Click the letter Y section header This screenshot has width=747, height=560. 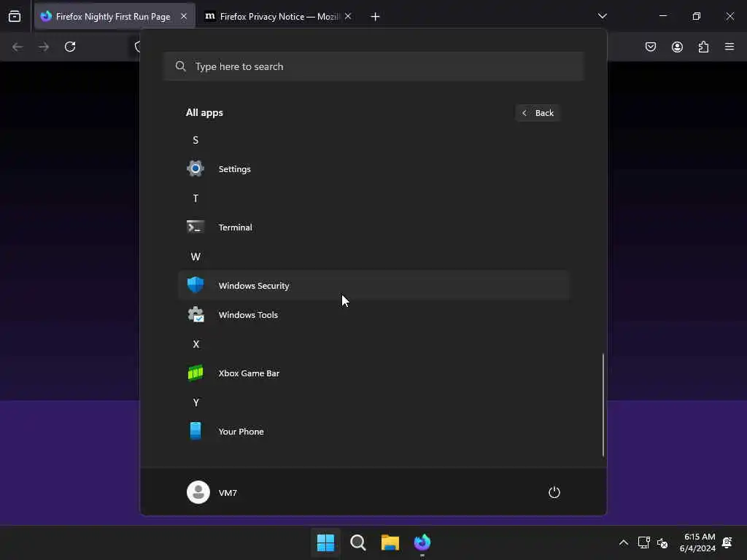(196, 402)
